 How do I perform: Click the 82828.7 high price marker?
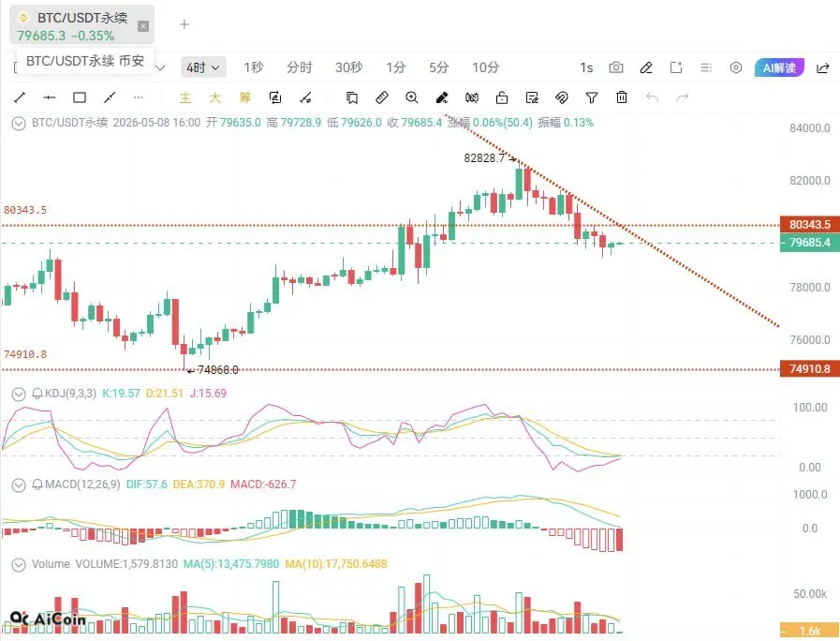(484, 158)
